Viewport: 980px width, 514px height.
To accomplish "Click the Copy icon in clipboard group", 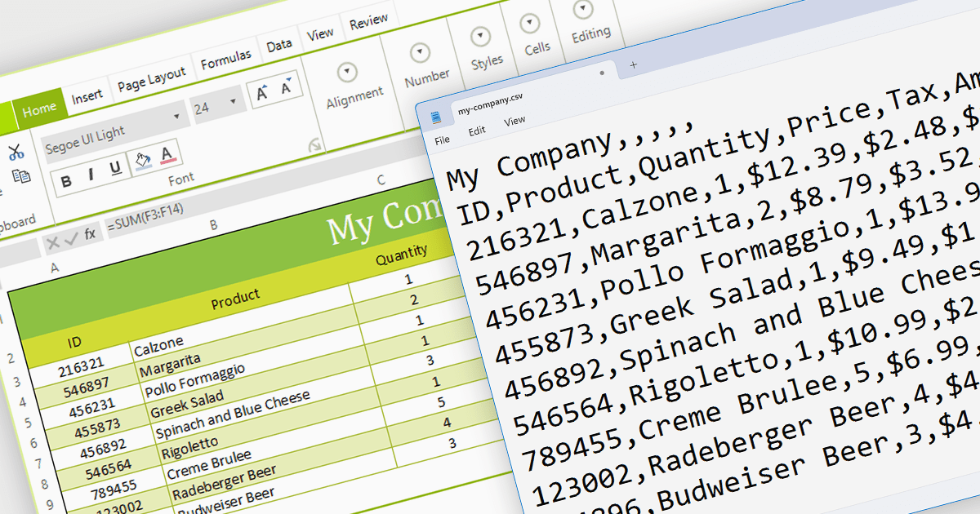I will coord(21,175).
